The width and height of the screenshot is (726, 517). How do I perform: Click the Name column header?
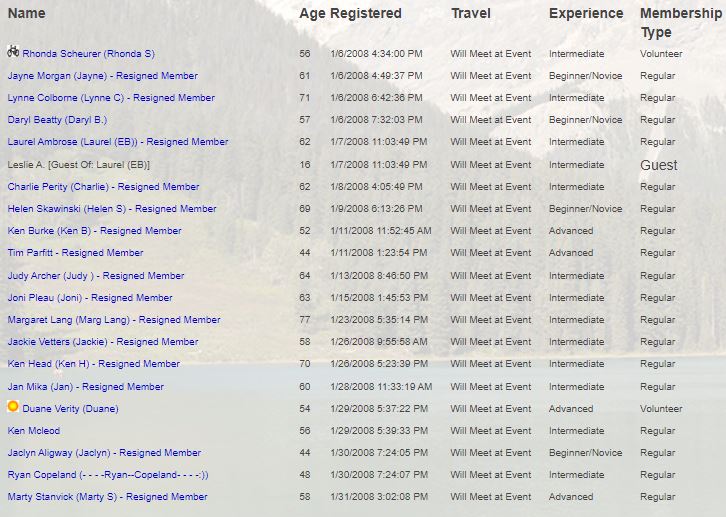click(26, 13)
